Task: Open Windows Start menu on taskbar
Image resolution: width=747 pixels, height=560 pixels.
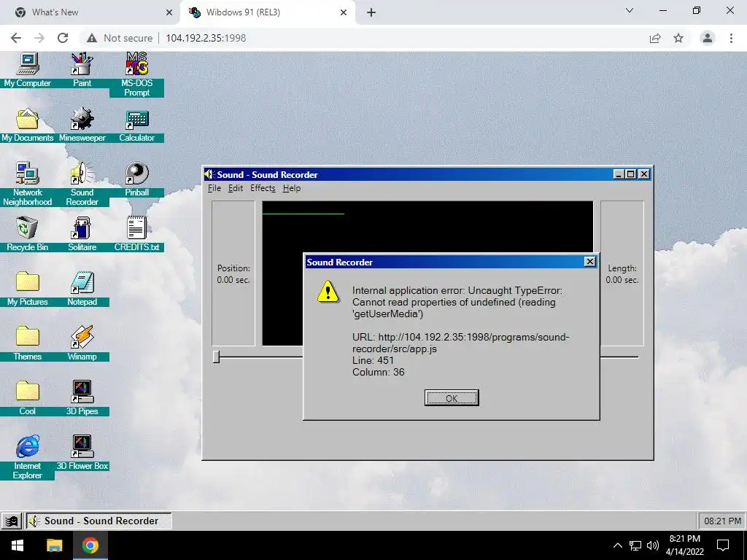Action: click(18, 545)
